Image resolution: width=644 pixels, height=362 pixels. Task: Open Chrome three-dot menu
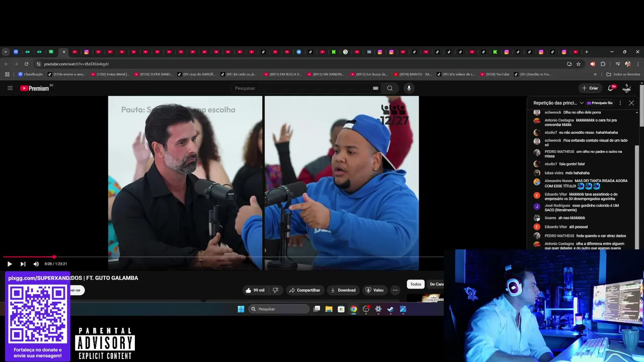(x=638, y=64)
